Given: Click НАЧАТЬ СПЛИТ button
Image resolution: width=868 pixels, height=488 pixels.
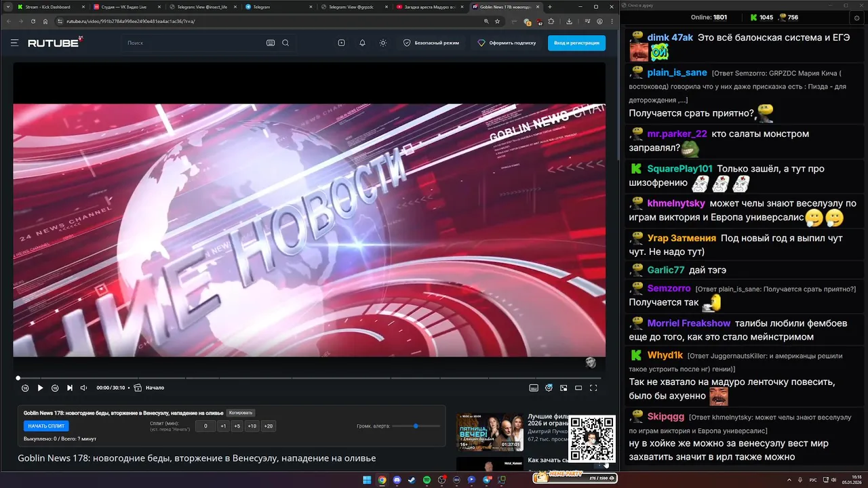Looking at the screenshot, I should click(x=46, y=426).
